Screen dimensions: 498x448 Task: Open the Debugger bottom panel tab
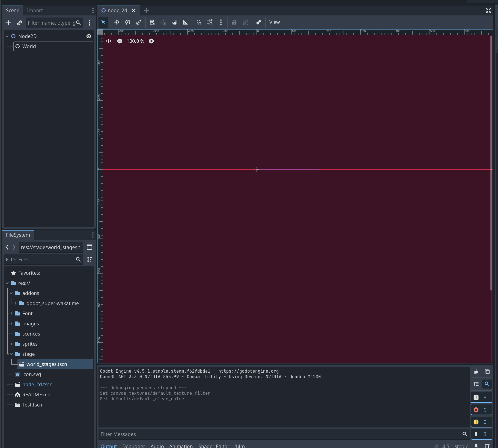(x=134, y=445)
